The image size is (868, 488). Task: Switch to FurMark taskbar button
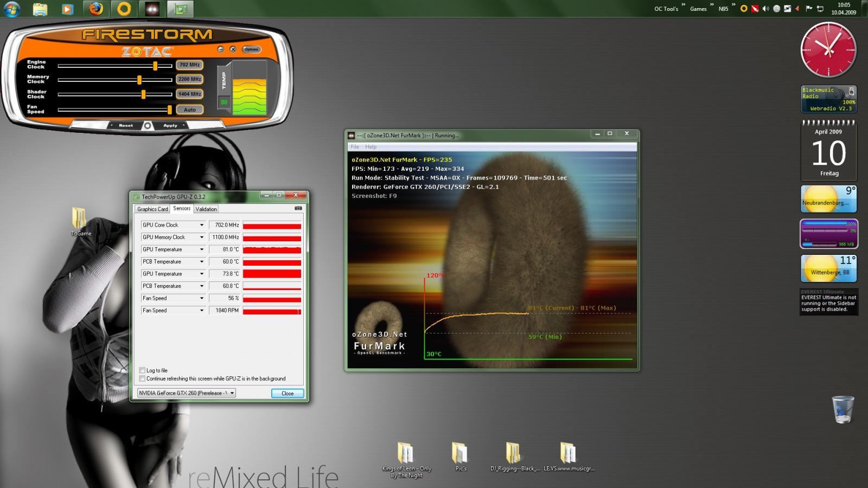pyautogui.click(x=152, y=9)
